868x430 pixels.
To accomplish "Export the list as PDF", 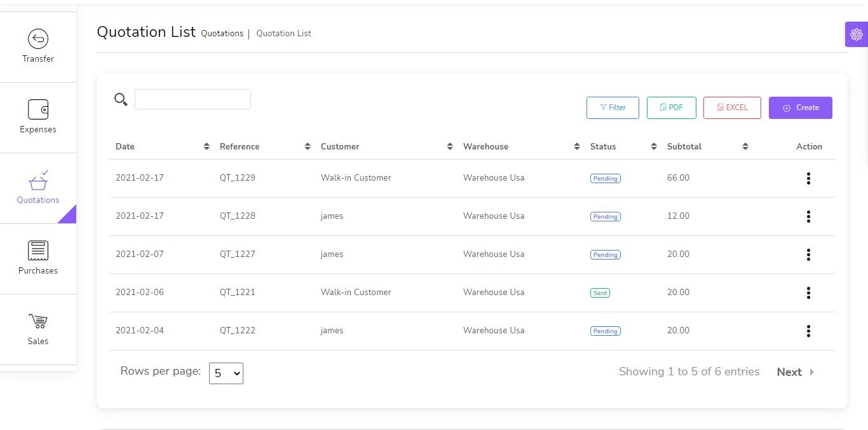I will (x=671, y=108).
